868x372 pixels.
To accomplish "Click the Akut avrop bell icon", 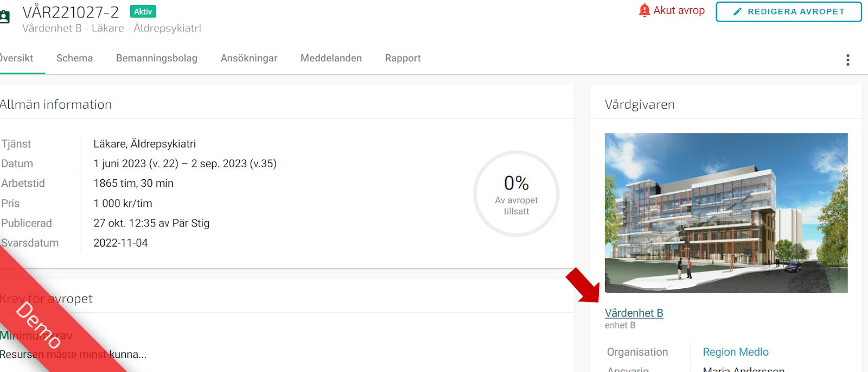I will 644,11.
